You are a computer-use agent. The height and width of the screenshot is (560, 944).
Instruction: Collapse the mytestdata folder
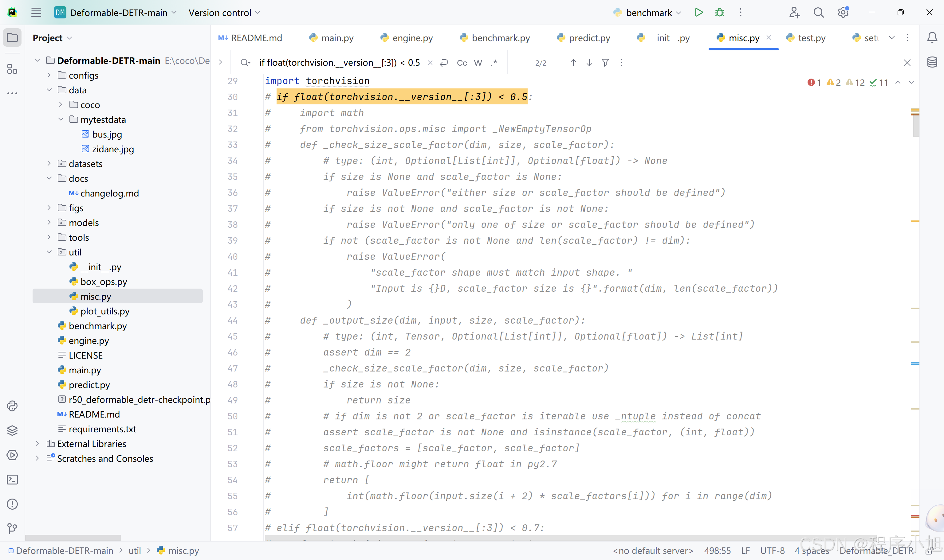point(61,120)
